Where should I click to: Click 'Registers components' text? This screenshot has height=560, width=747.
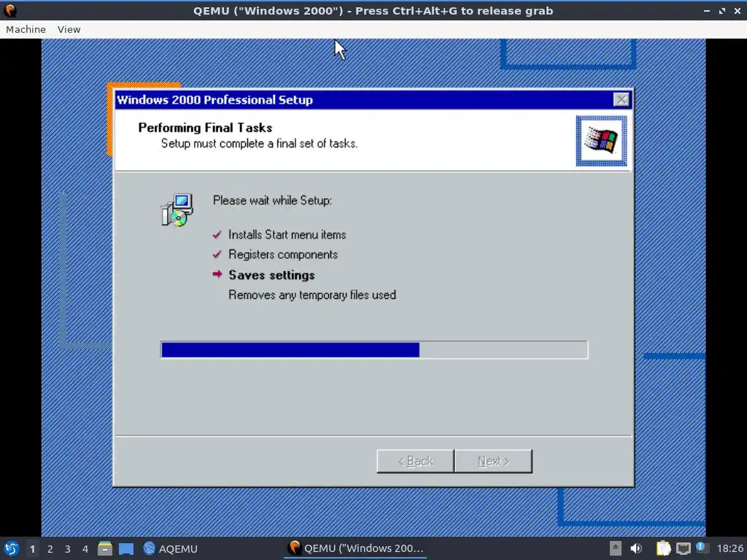click(283, 254)
